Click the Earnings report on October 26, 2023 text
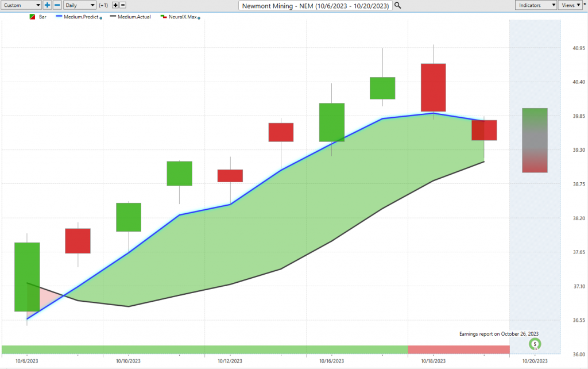The image size is (588, 369). (499, 334)
